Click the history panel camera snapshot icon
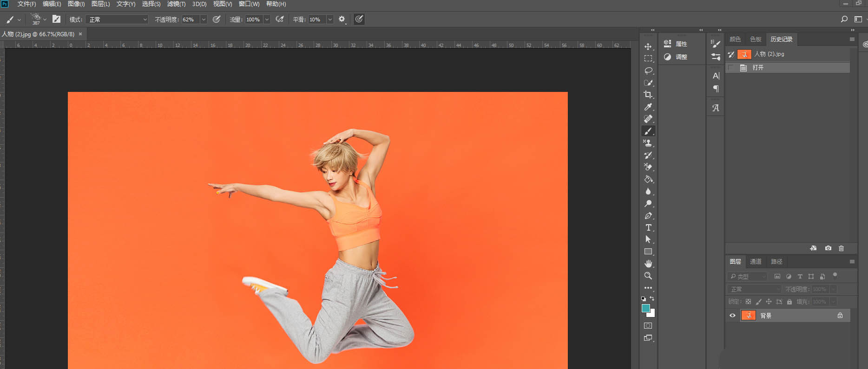This screenshot has width=868, height=369. [828, 248]
